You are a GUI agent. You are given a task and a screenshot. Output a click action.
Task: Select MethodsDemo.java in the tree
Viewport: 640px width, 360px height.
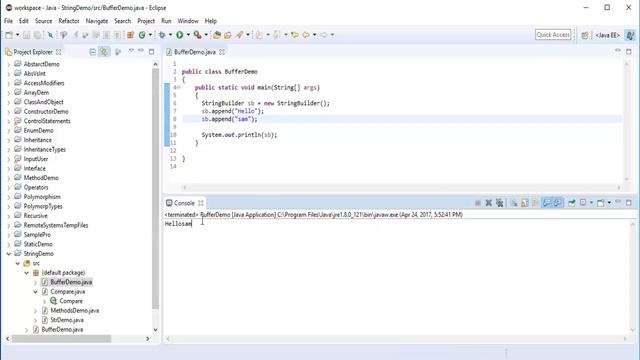coord(75,311)
